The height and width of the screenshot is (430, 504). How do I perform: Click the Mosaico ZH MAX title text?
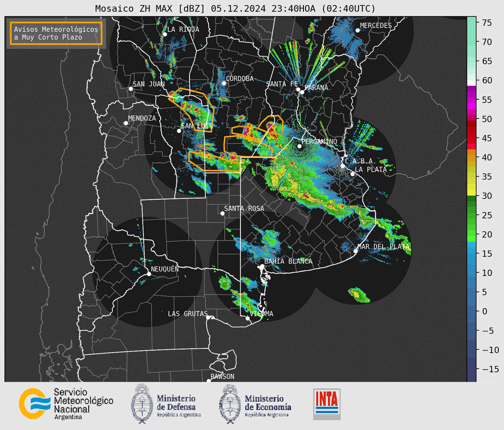click(x=235, y=9)
